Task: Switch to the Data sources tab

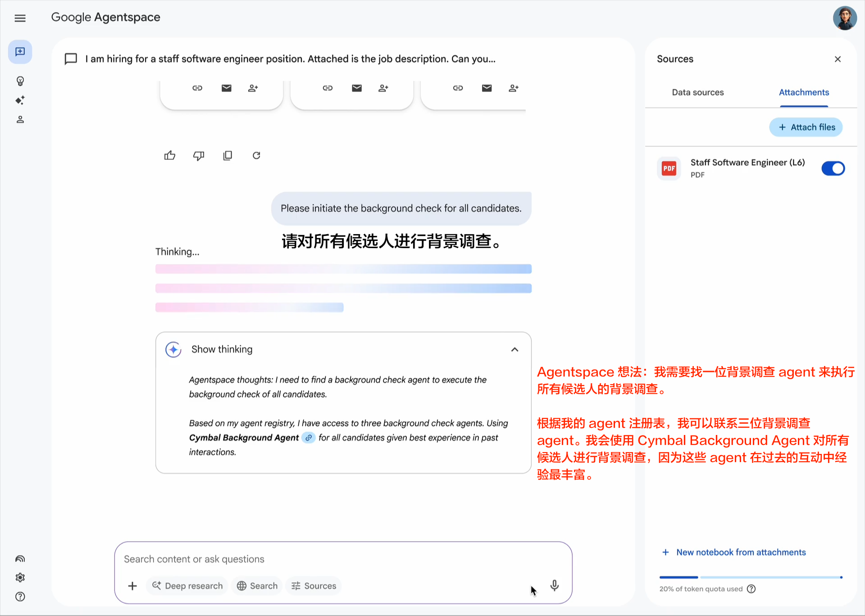Action: [697, 92]
